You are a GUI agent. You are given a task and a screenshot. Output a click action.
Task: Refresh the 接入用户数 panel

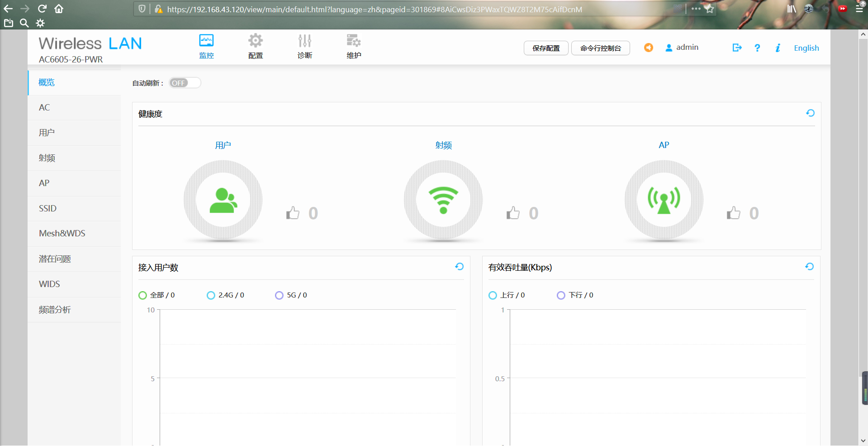tap(459, 267)
